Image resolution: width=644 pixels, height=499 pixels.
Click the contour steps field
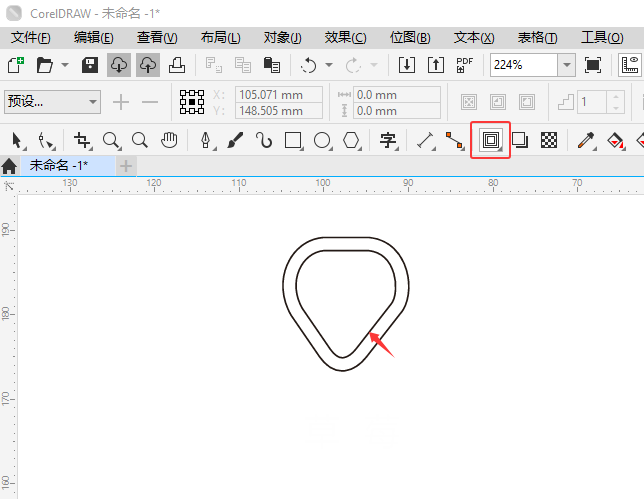click(x=592, y=102)
